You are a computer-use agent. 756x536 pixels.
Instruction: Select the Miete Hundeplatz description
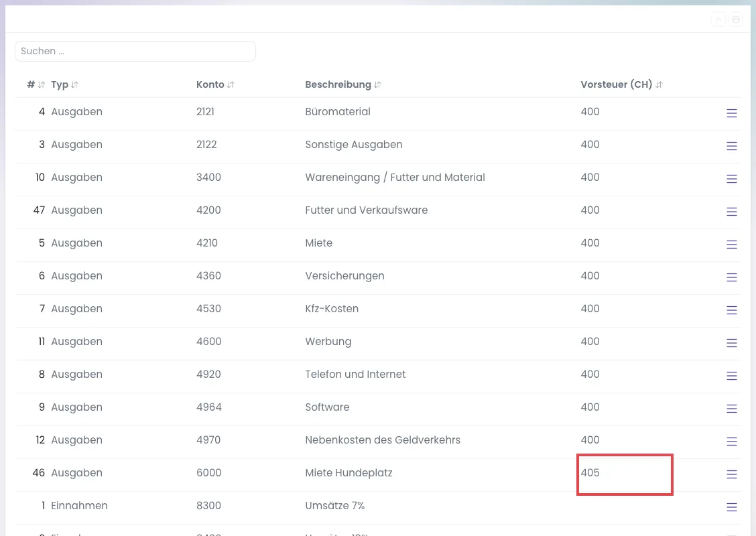coord(349,472)
